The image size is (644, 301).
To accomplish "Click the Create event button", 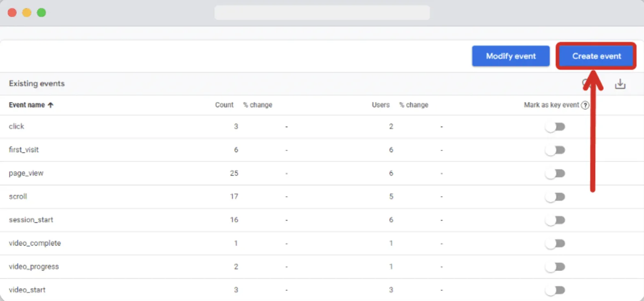I will pos(596,56).
